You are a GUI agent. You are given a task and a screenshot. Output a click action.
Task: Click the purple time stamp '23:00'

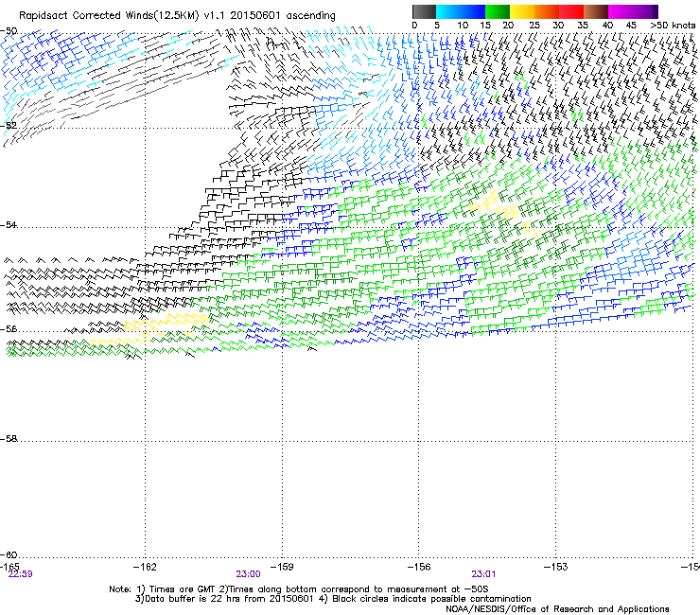[248, 574]
